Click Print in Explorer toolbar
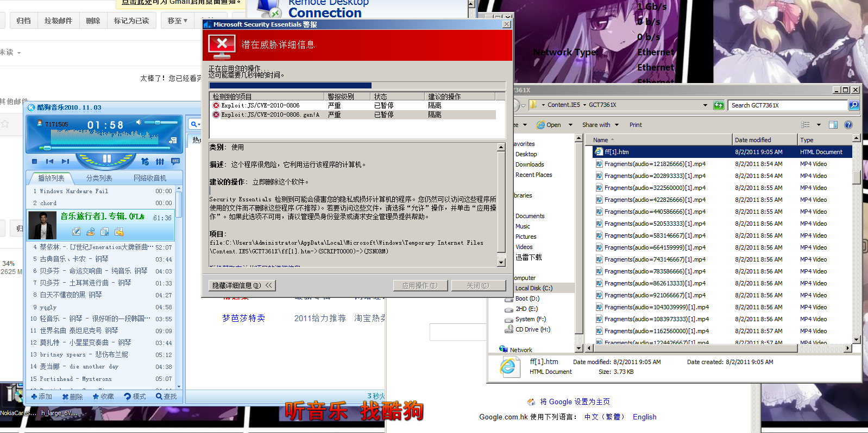The width and height of the screenshot is (868, 433). coord(636,125)
